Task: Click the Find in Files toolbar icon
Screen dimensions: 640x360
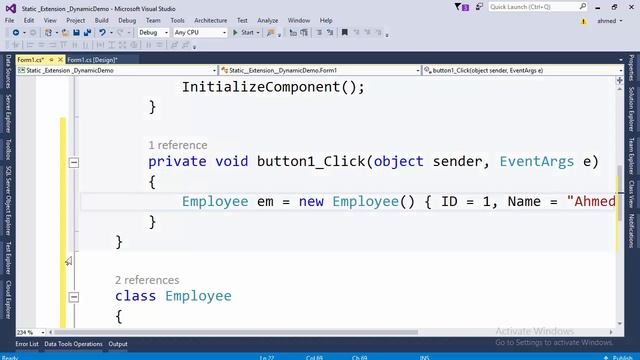Action: (x=271, y=33)
